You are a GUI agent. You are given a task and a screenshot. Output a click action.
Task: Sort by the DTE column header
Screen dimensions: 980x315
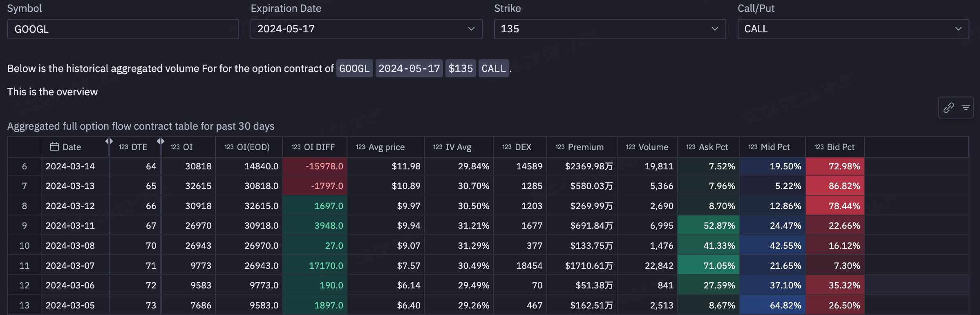(135, 147)
